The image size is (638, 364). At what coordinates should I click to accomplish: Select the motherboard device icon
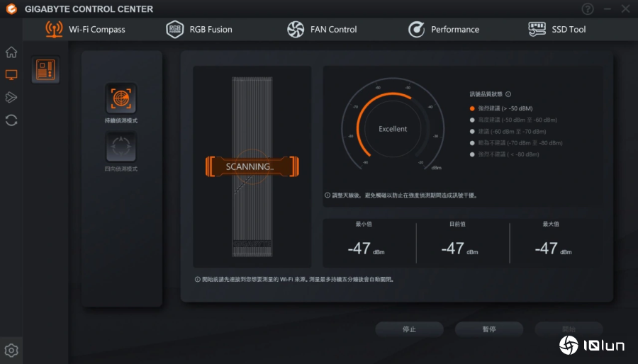45,69
